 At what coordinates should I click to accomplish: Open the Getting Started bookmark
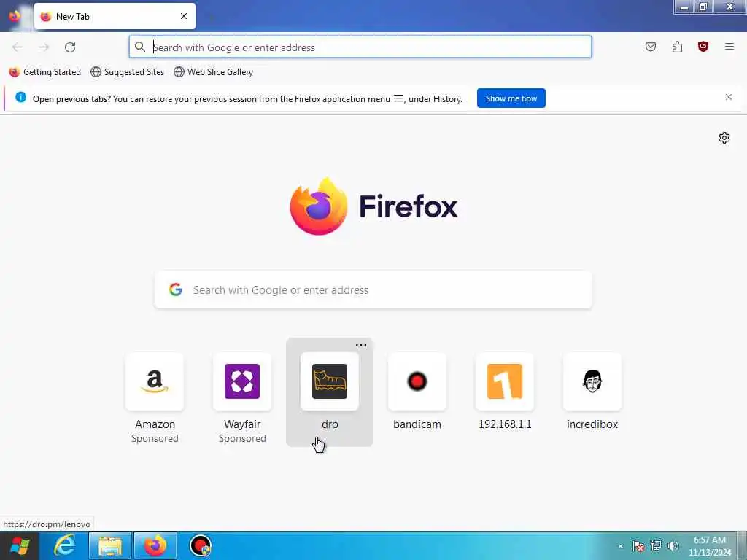[x=45, y=72]
